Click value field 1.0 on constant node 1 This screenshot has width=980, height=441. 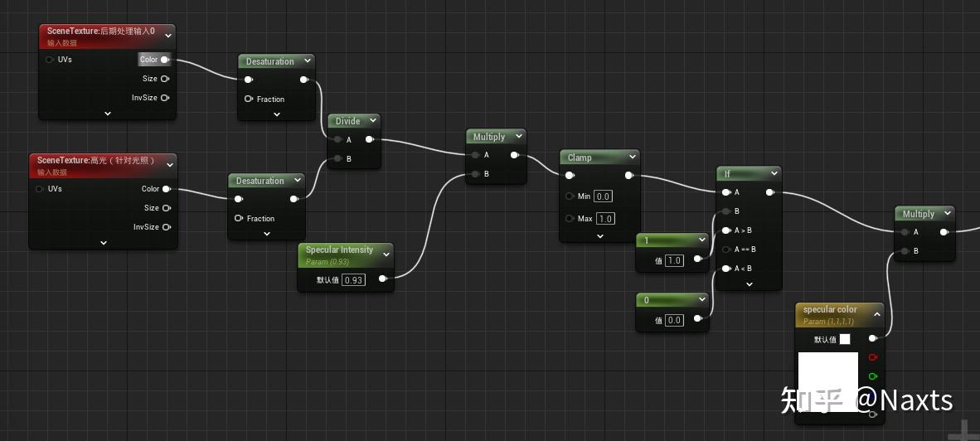[674, 260]
